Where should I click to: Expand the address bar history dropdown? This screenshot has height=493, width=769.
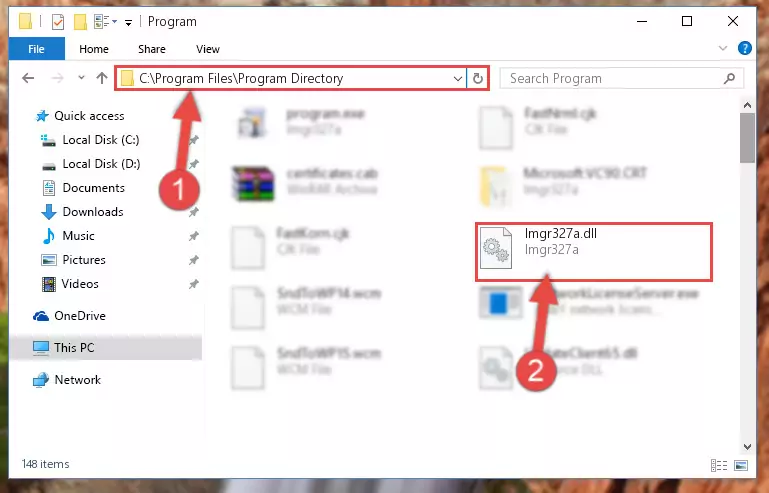(x=458, y=78)
